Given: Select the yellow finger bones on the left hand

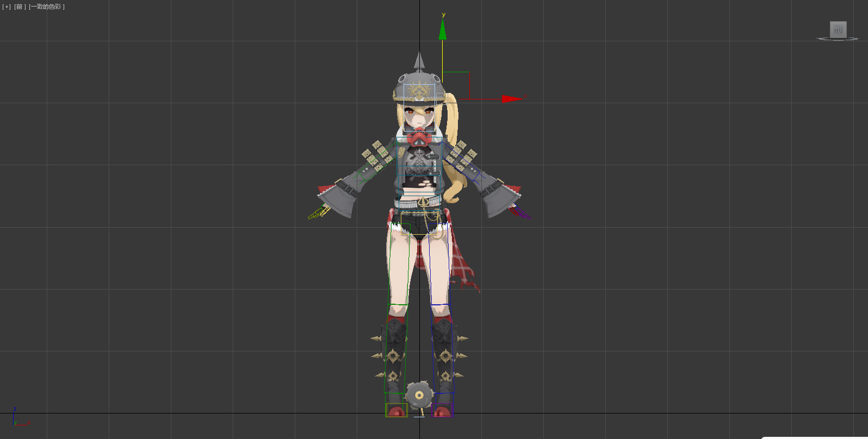Looking at the screenshot, I should pos(319,212).
